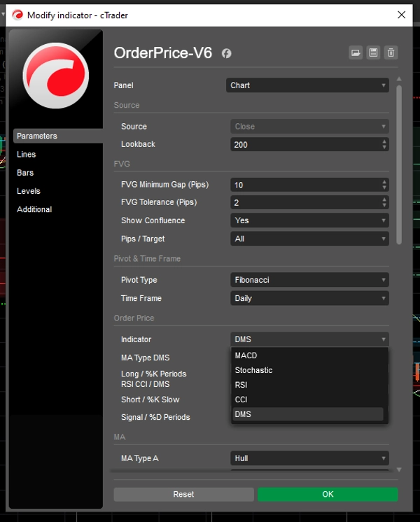Toggle the Show Confluence Yes dropdown
The width and height of the screenshot is (420, 522).
coord(309,220)
